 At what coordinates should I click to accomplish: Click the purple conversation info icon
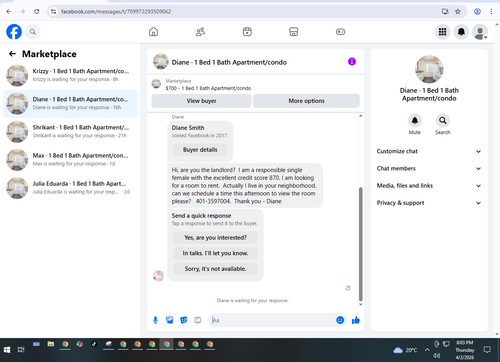[352, 62]
